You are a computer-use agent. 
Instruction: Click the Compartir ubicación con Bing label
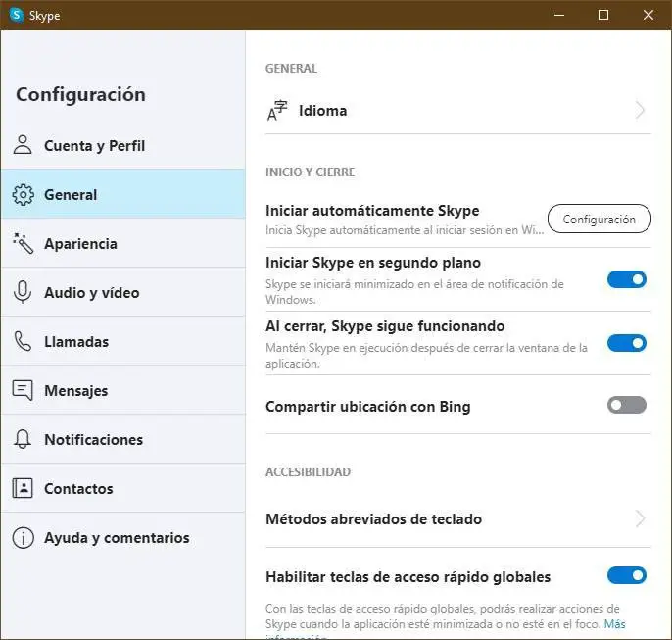368,407
